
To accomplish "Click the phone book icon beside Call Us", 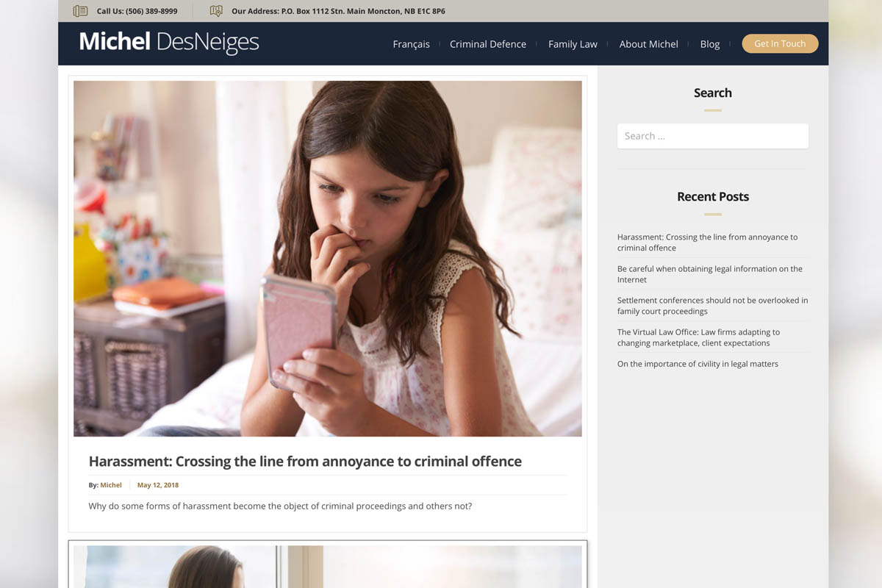I will 80,11.
